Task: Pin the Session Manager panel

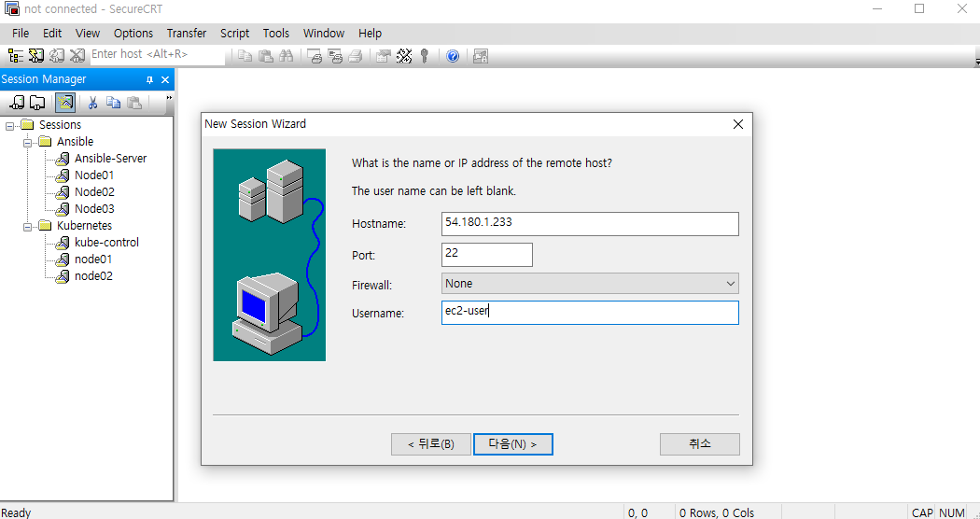Action: click(x=149, y=79)
